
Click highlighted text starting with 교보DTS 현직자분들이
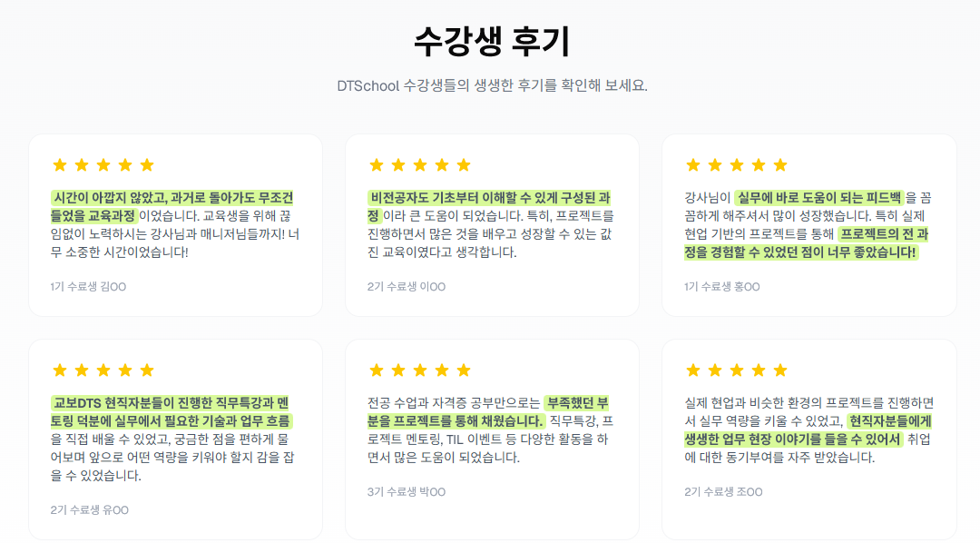(172, 403)
